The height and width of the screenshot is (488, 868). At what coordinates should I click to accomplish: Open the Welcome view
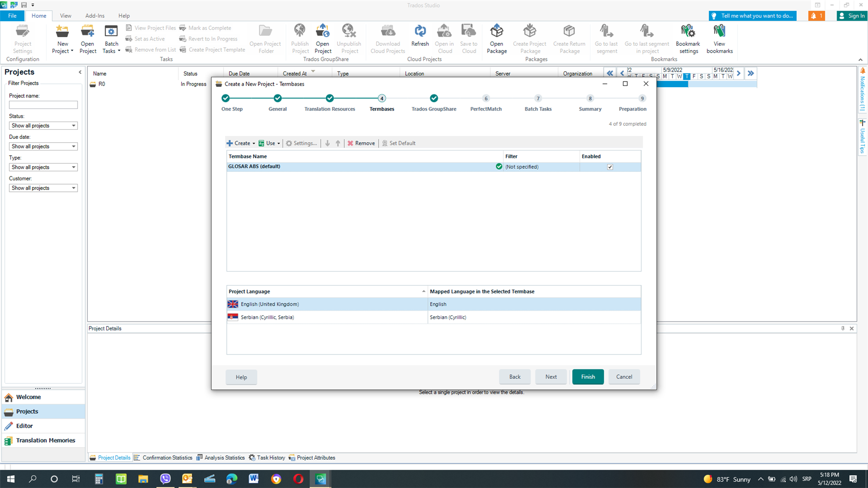pos(43,397)
